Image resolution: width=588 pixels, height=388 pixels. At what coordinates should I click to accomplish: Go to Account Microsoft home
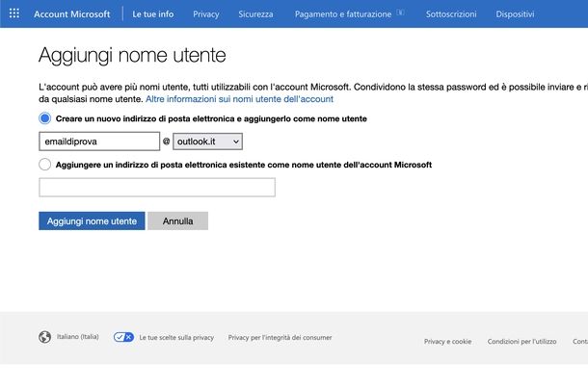[x=72, y=14]
